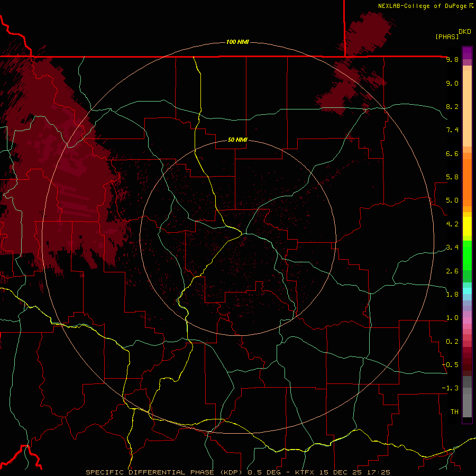476x476 pixels.
Task: Click the 50 NMI range ring label
Action: point(237,140)
